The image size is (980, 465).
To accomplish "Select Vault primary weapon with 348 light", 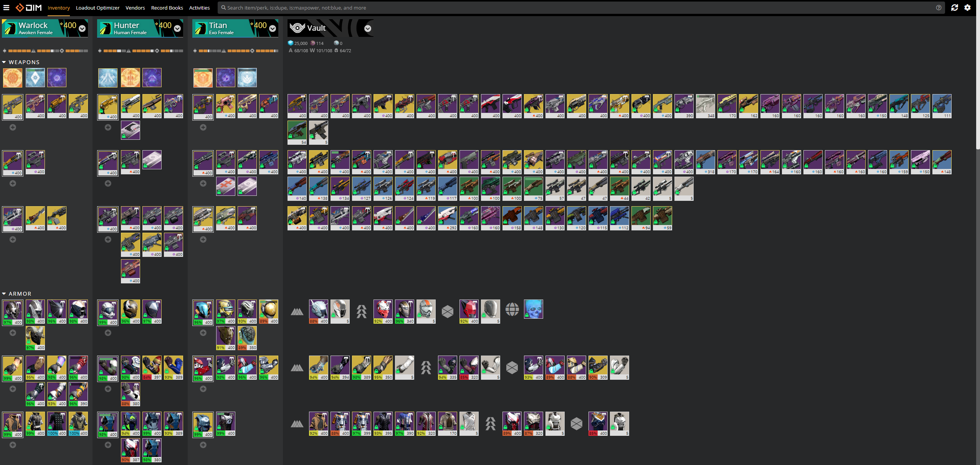I will pyautogui.click(x=706, y=106).
